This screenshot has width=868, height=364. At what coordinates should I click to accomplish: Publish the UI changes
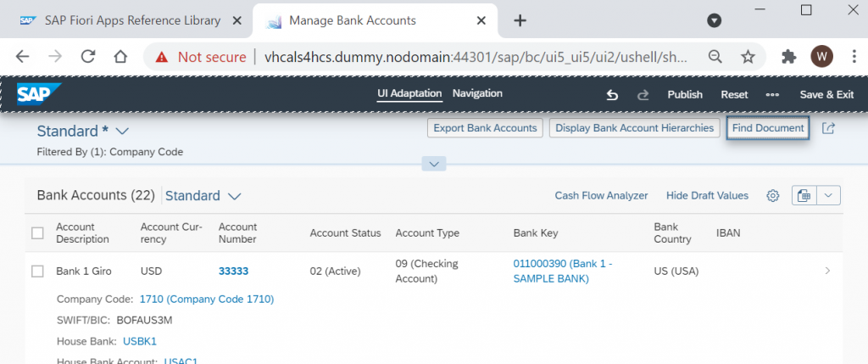(685, 95)
